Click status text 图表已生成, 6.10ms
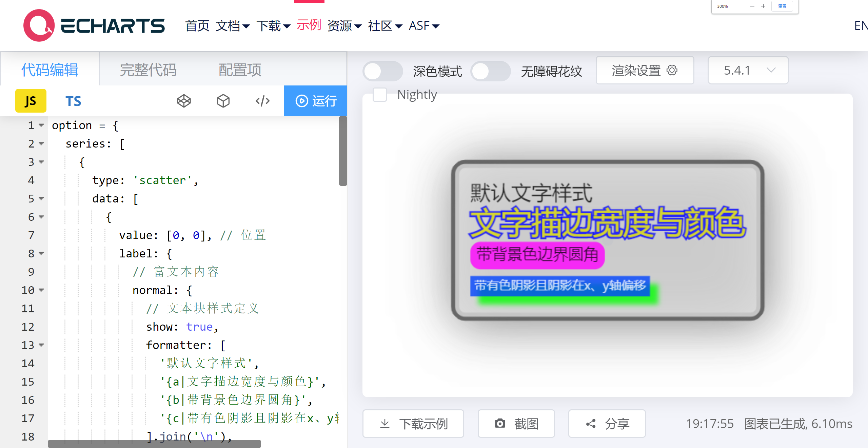 click(798, 424)
